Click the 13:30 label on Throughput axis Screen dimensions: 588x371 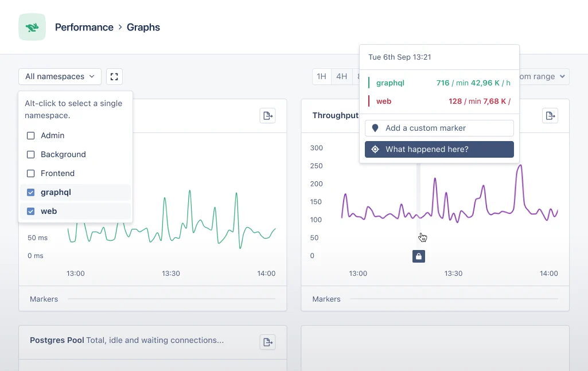[x=453, y=274]
